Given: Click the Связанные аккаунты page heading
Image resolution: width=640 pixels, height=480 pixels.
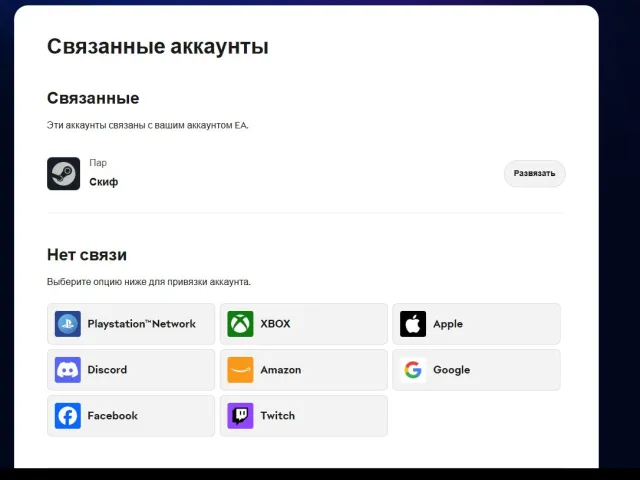Looking at the screenshot, I should [158, 46].
